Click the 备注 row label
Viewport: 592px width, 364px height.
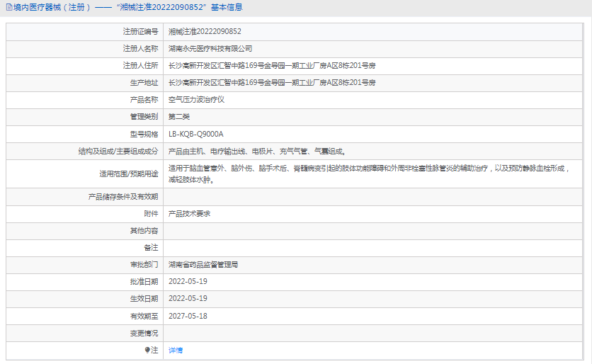[x=151, y=248]
